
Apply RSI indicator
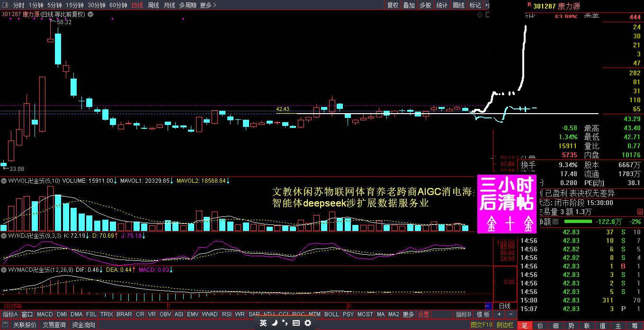point(227,314)
